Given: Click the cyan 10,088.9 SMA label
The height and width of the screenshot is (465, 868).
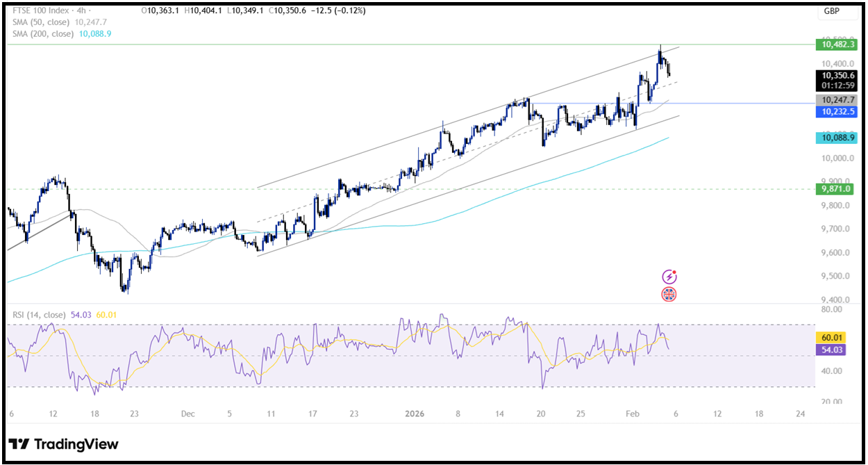Looking at the screenshot, I should tap(835, 138).
